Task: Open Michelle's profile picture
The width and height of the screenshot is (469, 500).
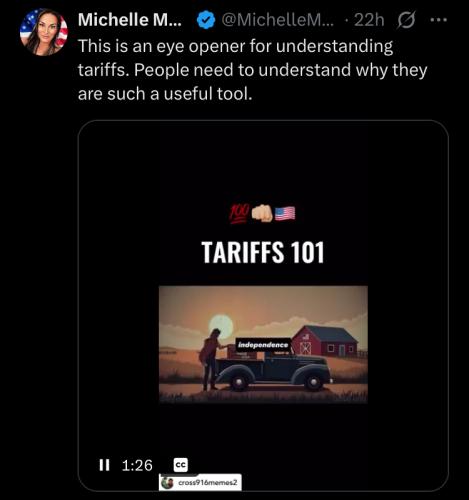Action: point(44,32)
